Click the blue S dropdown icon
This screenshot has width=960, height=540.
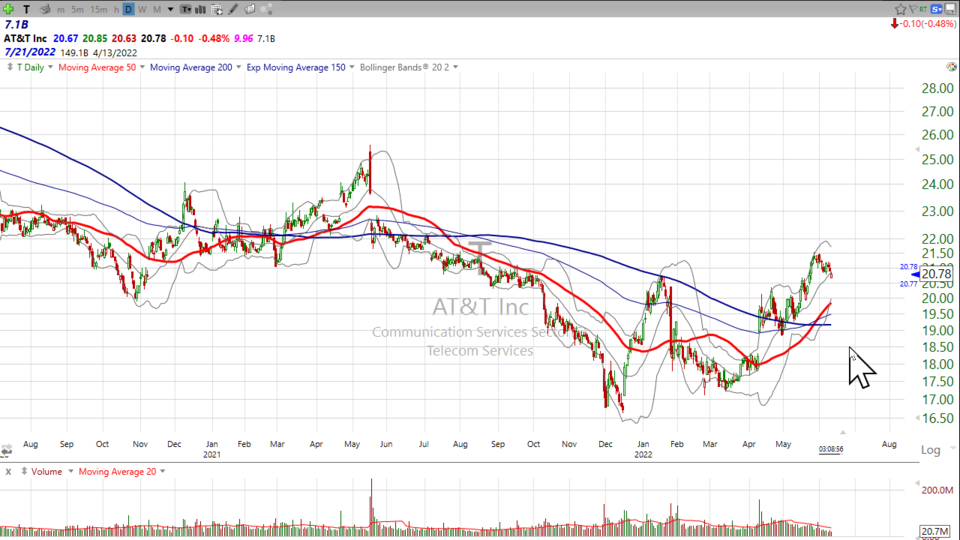936,9
